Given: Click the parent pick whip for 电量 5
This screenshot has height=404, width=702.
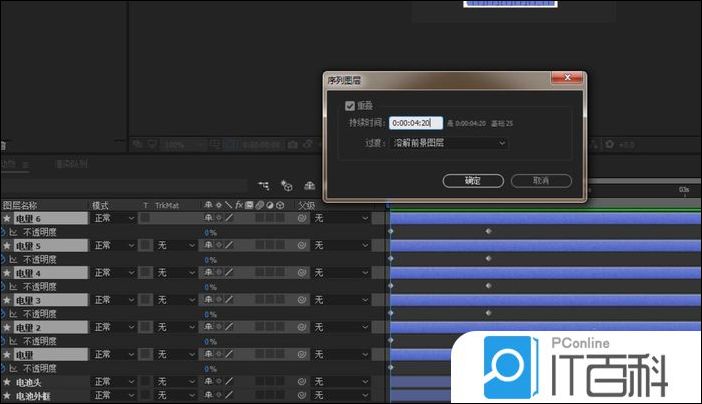Looking at the screenshot, I should [301, 245].
